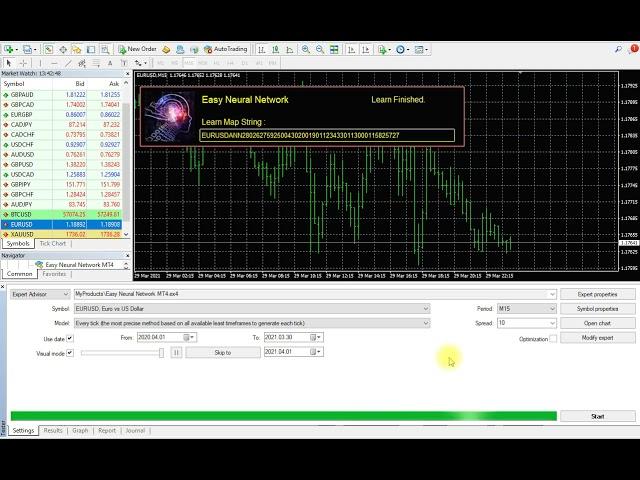Open the search magnifier icon
The image size is (640, 480).
point(618,49)
